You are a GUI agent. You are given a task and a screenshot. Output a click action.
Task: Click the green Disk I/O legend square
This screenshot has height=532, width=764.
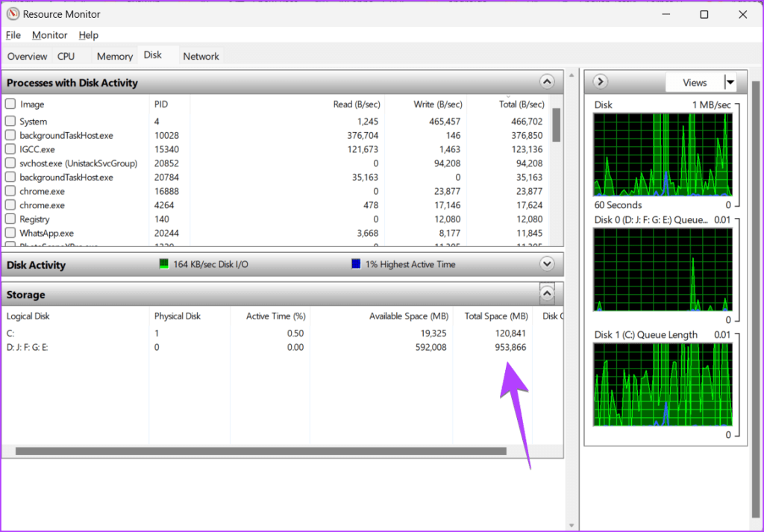click(163, 263)
